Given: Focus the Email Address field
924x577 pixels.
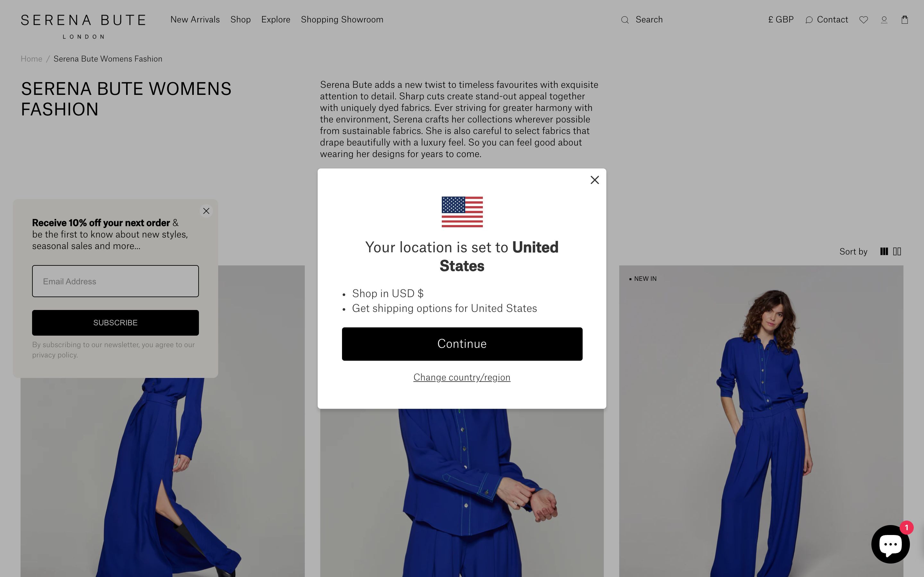Looking at the screenshot, I should [115, 281].
